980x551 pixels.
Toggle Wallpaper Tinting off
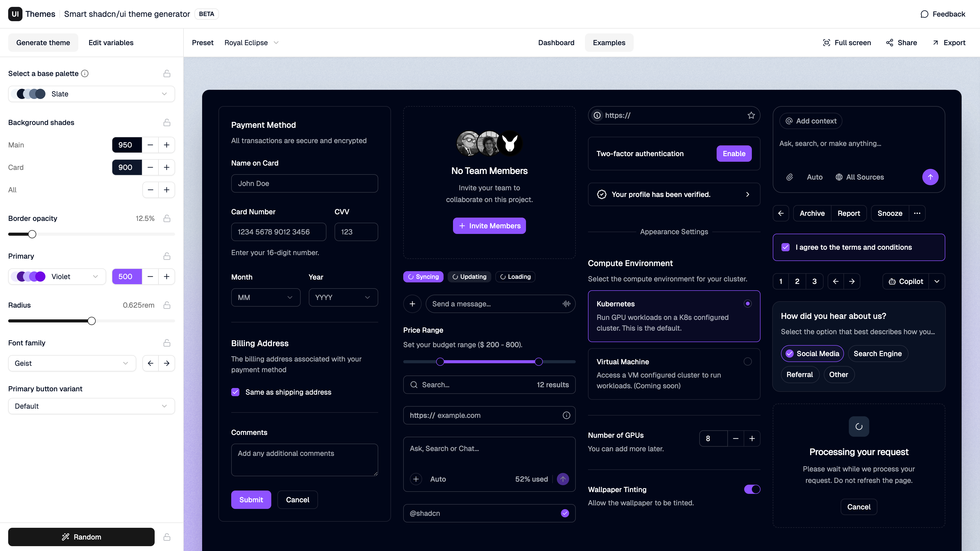(x=752, y=490)
